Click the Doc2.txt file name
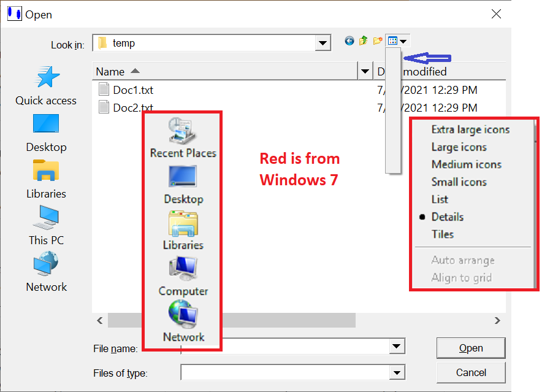This screenshot has width=550, height=392. pos(133,107)
